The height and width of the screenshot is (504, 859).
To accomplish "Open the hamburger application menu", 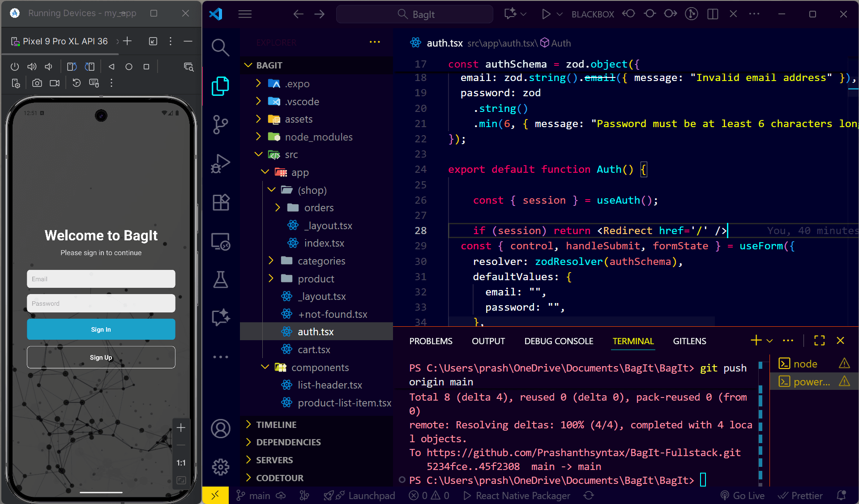I will (245, 14).
